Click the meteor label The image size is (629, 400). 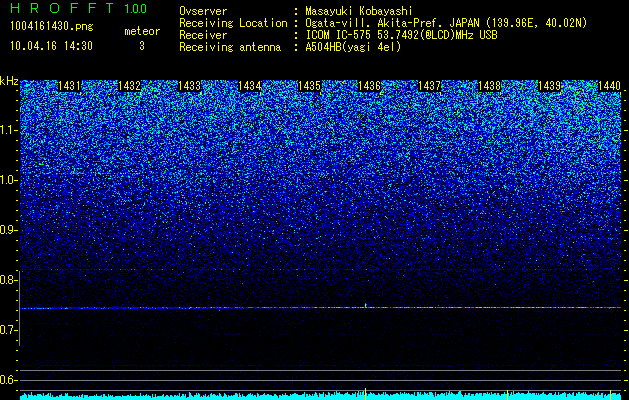(x=142, y=31)
